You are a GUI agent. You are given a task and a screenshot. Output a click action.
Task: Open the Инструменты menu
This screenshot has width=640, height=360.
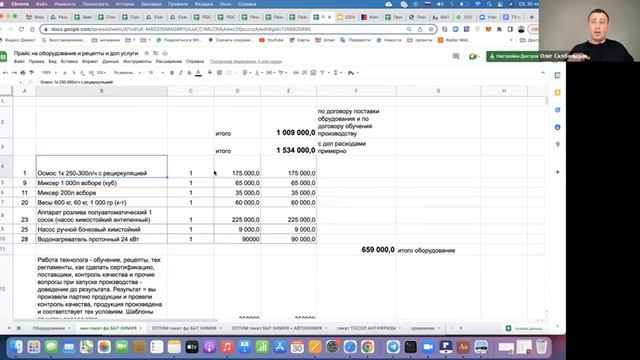point(137,61)
